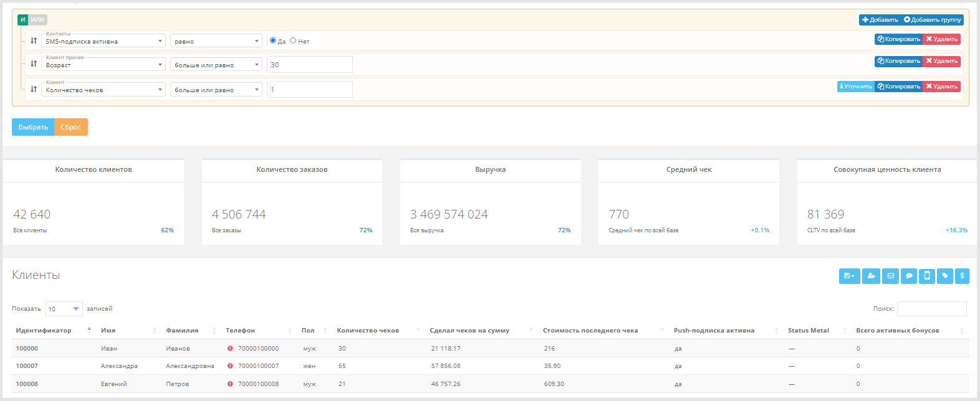This screenshot has width=980, height=401.
Task: Open operator dropdown in Возраст row
Action: click(x=216, y=65)
